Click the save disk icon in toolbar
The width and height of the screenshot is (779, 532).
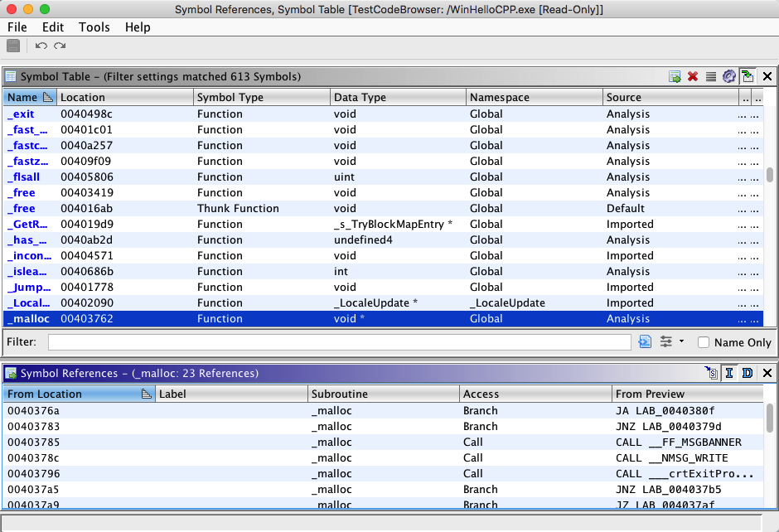(x=13, y=46)
